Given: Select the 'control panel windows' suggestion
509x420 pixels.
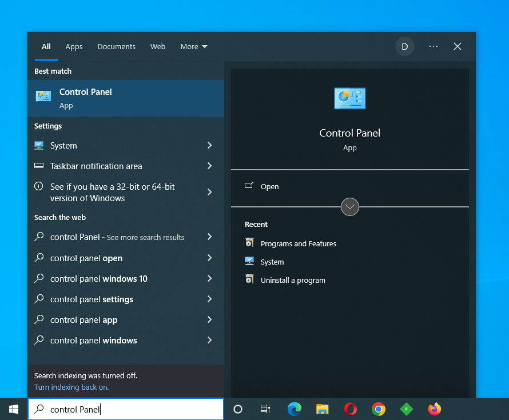Looking at the screenshot, I should click(93, 340).
